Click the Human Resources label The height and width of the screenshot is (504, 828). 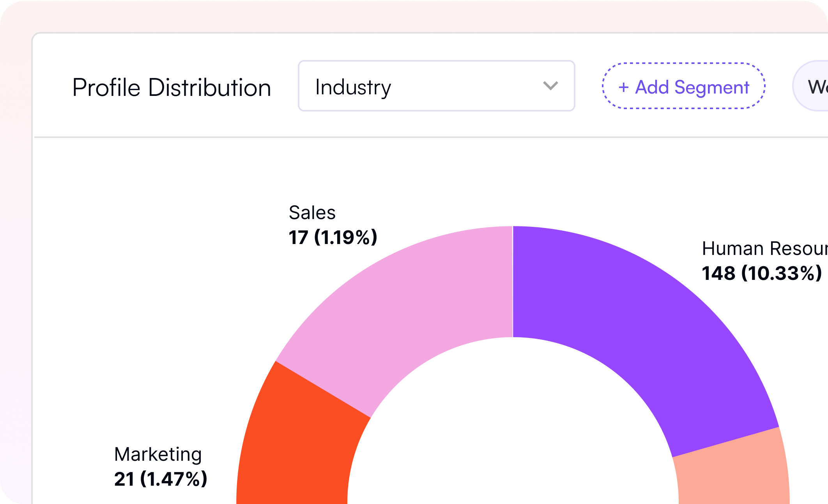point(764,249)
